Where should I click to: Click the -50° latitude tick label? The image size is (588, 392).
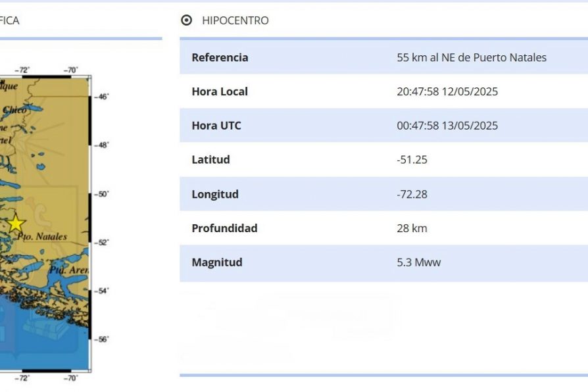coord(101,194)
